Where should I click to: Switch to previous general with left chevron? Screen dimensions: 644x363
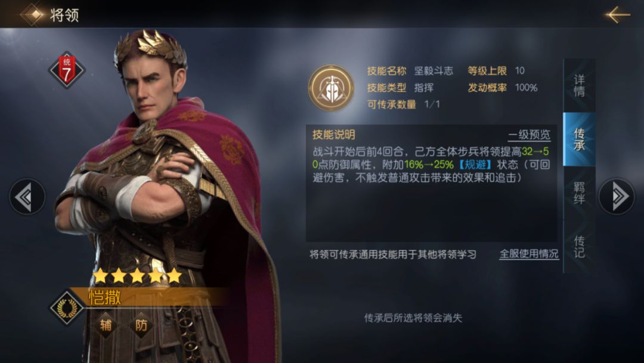click(27, 197)
